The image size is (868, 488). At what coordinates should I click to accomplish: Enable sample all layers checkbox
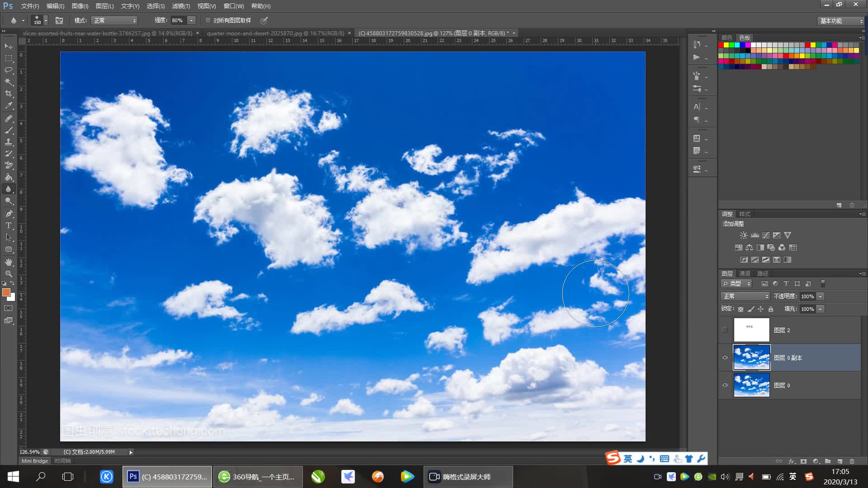point(208,20)
